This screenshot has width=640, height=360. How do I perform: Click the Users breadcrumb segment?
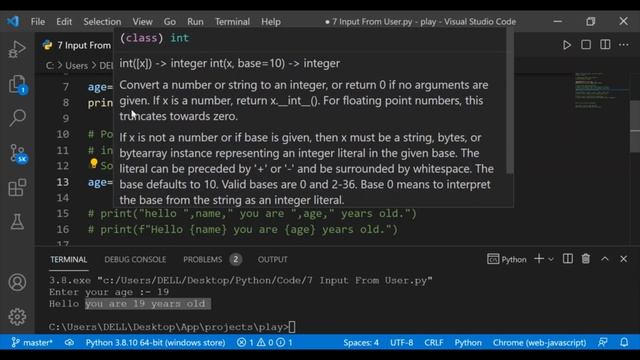tap(76, 65)
